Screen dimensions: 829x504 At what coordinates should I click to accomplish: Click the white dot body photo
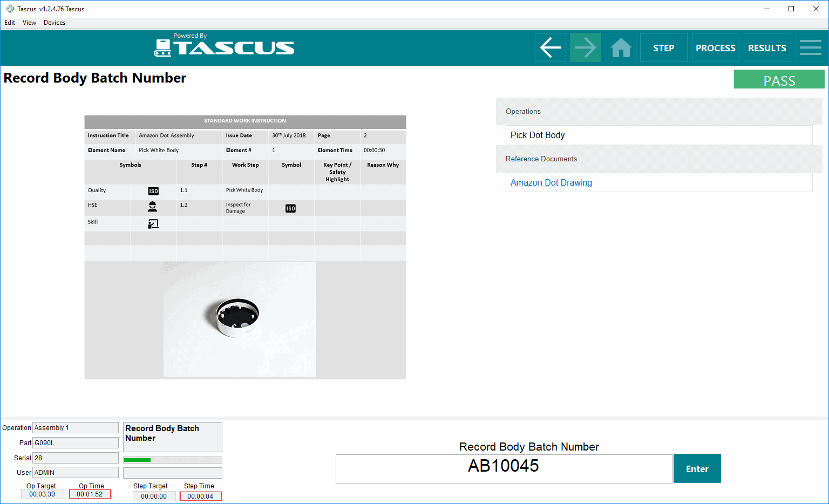(240, 319)
